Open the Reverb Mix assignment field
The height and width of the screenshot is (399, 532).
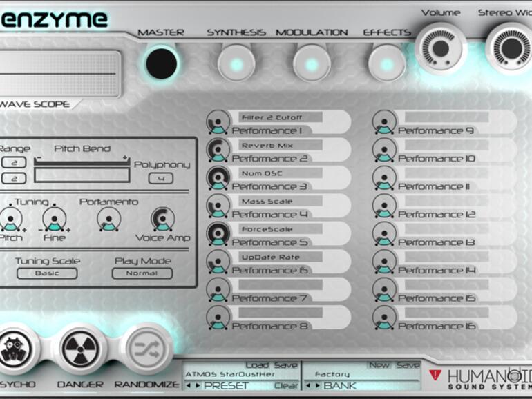281,146
